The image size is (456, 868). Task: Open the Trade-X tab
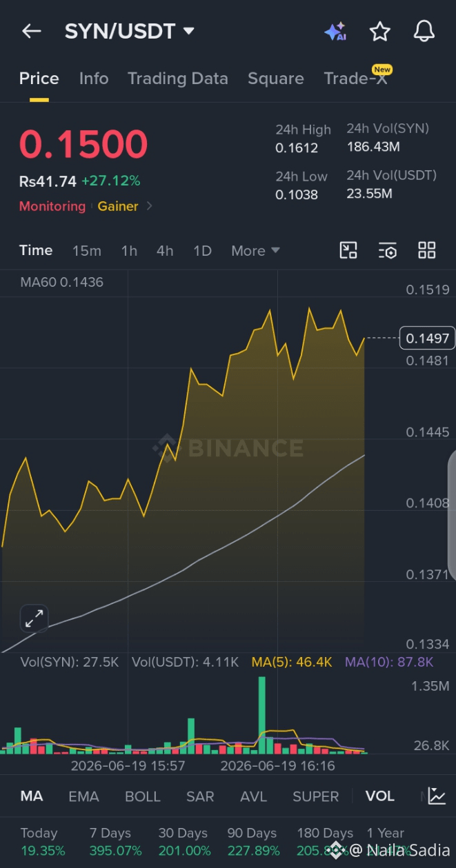click(356, 79)
